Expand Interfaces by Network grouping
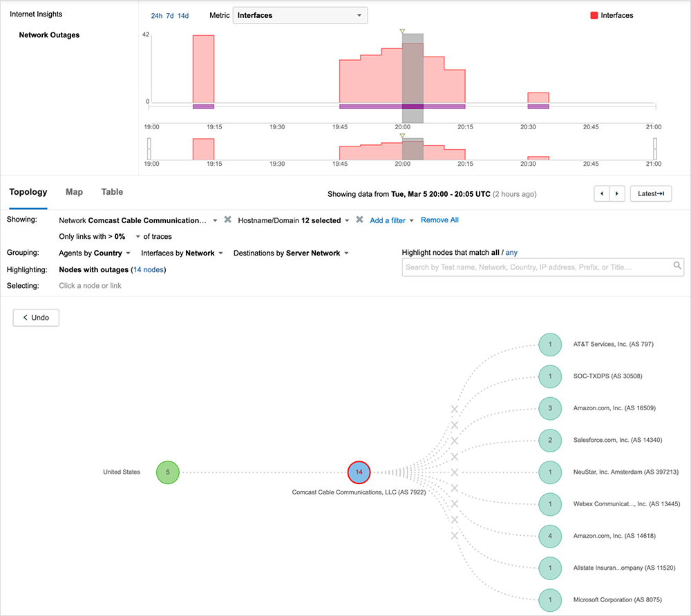Viewport: 691px width, 616px height. [x=182, y=253]
